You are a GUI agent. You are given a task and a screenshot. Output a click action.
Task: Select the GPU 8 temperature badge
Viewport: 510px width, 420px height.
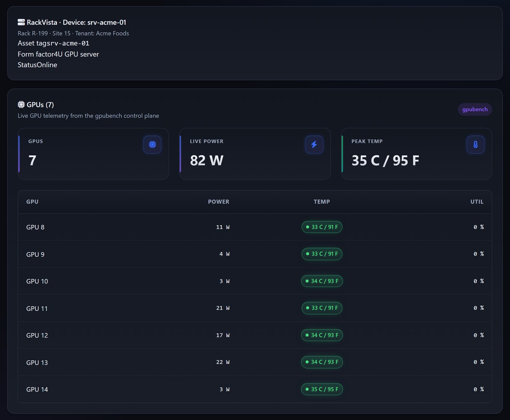coord(322,227)
